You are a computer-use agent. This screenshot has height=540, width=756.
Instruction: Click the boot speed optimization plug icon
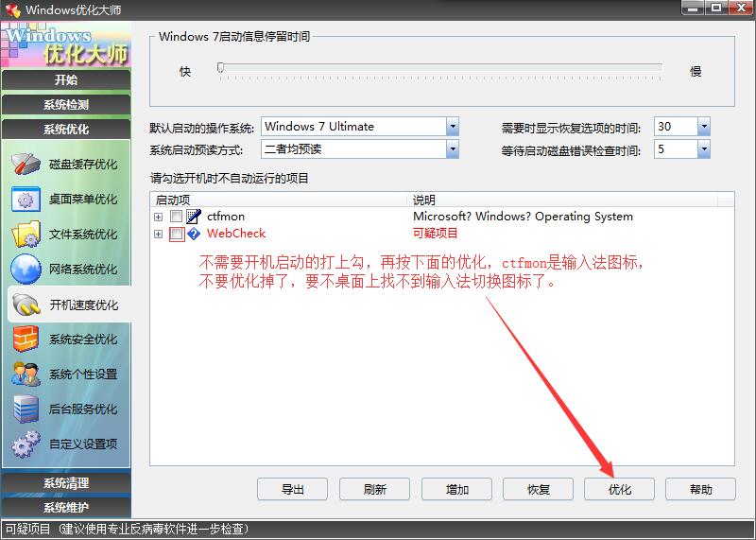[26, 305]
